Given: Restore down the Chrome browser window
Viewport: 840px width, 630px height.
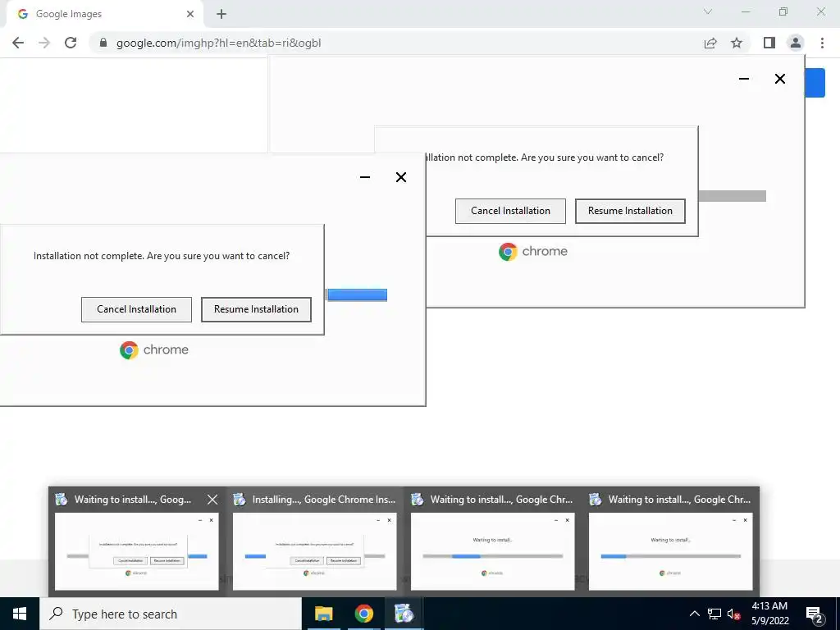Looking at the screenshot, I should pyautogui.click(x=783, y=11).
